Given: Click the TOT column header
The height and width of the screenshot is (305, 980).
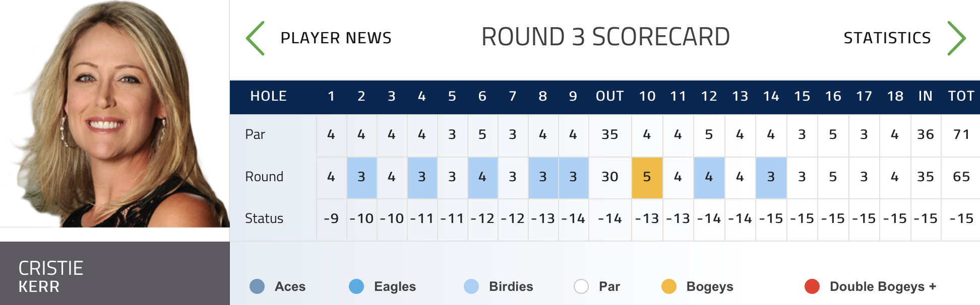Looking at the screenshot, I should pos(961,96).
